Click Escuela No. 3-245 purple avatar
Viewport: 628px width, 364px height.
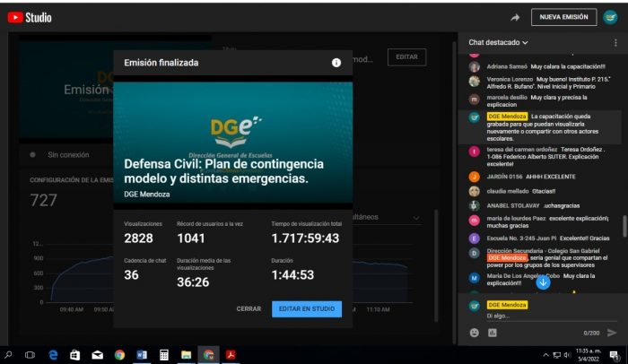coord(475,238)
